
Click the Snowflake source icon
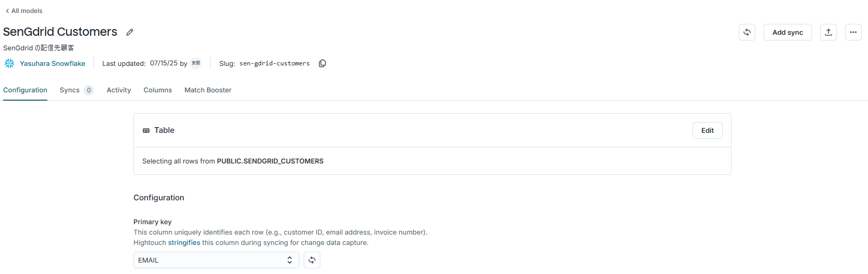(x=9, y=63)
